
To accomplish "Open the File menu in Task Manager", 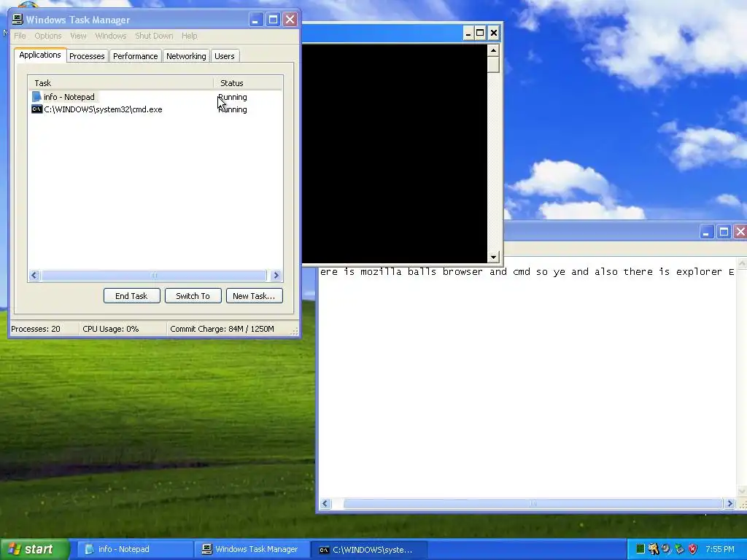I will pos(20,36).
